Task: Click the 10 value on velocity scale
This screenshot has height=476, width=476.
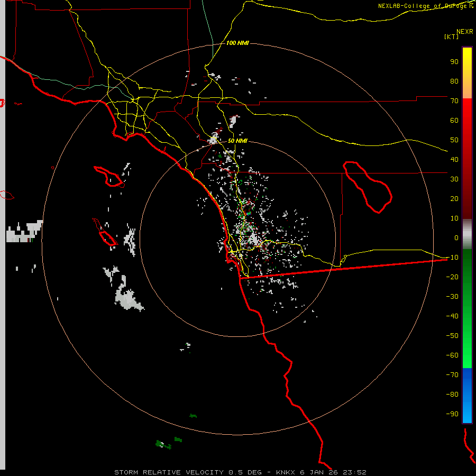Action: click(x=454, y=218)
